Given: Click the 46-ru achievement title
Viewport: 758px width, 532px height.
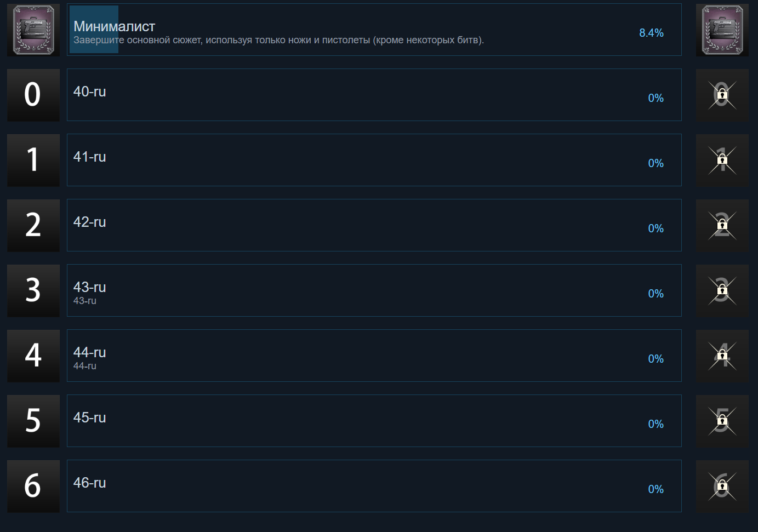Looking at the screenshot, I should pos(90,483).
